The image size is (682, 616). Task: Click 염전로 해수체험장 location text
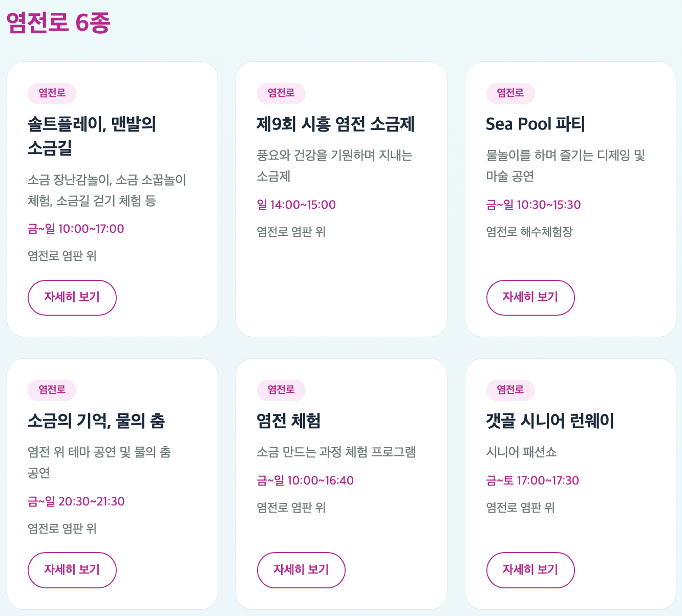coord(529,232)
